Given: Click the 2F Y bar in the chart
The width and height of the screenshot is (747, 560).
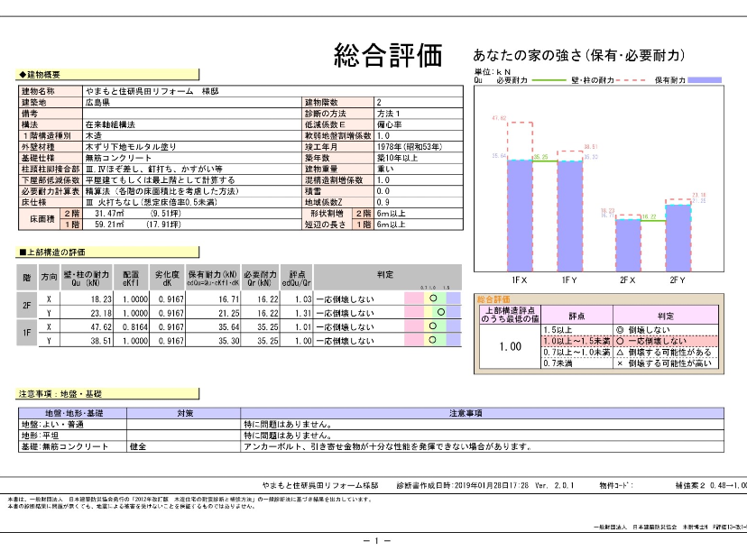Looking at the screenshot, I should pos(678,238).
